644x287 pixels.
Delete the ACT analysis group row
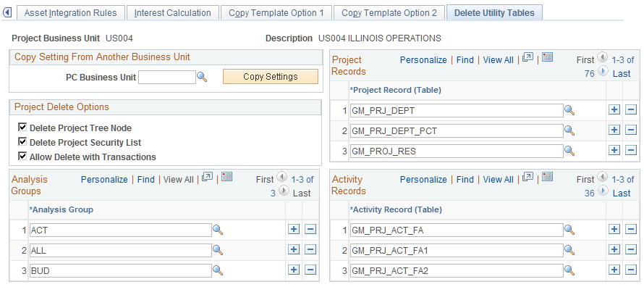310,230
